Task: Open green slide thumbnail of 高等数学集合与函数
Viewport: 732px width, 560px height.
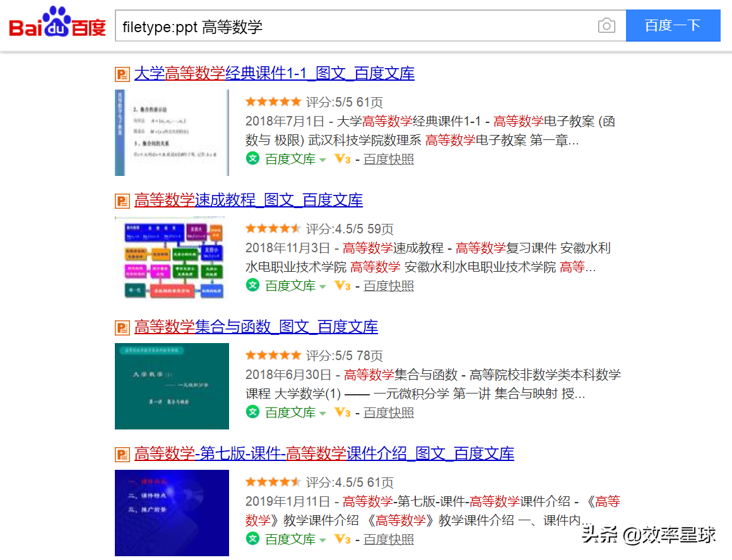Action: 172,387
